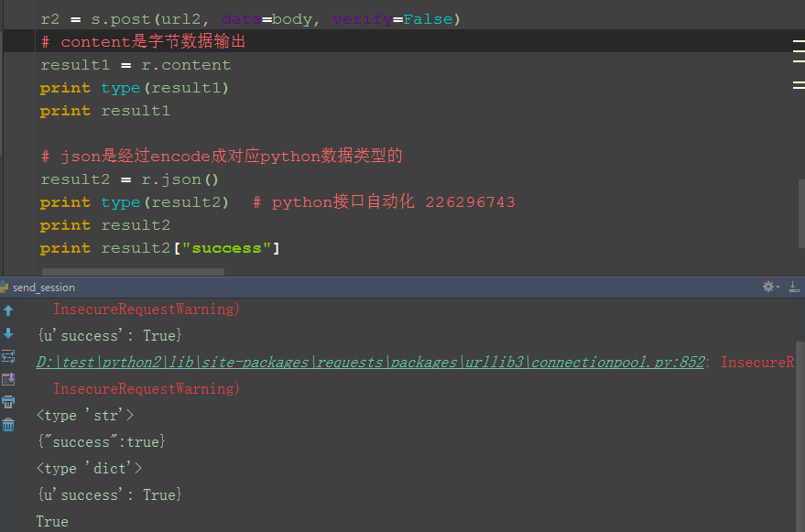Click the editor vertical scrollbar thumb
This screenshot has width=805, height=532.
click(x=801, y=212)
